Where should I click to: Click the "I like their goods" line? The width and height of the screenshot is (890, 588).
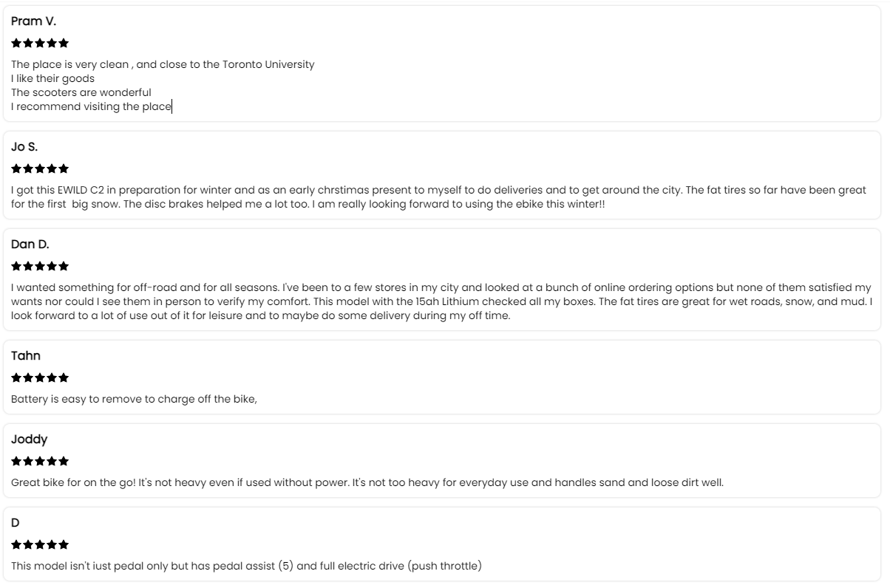52,78
